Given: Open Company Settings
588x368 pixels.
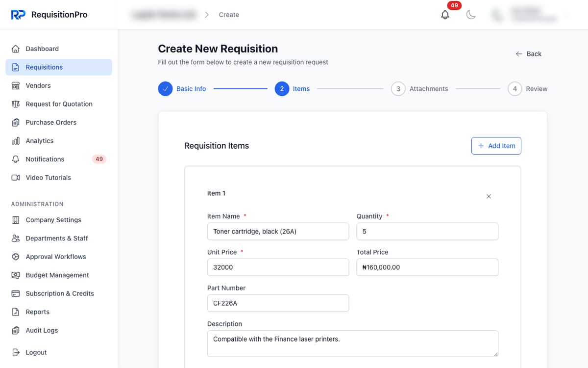Looking at the screenshot, I should (59, 220).
